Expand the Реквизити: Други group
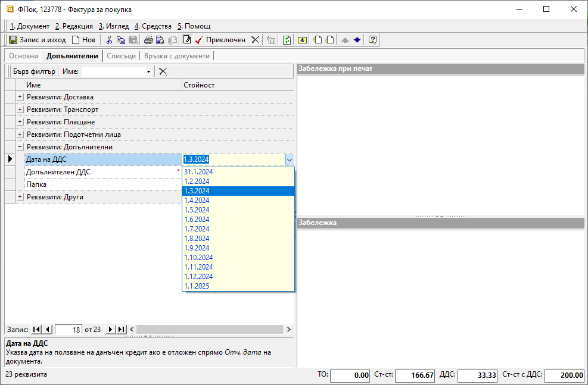This screenshot has width=588, height=385. click(20, 197)
